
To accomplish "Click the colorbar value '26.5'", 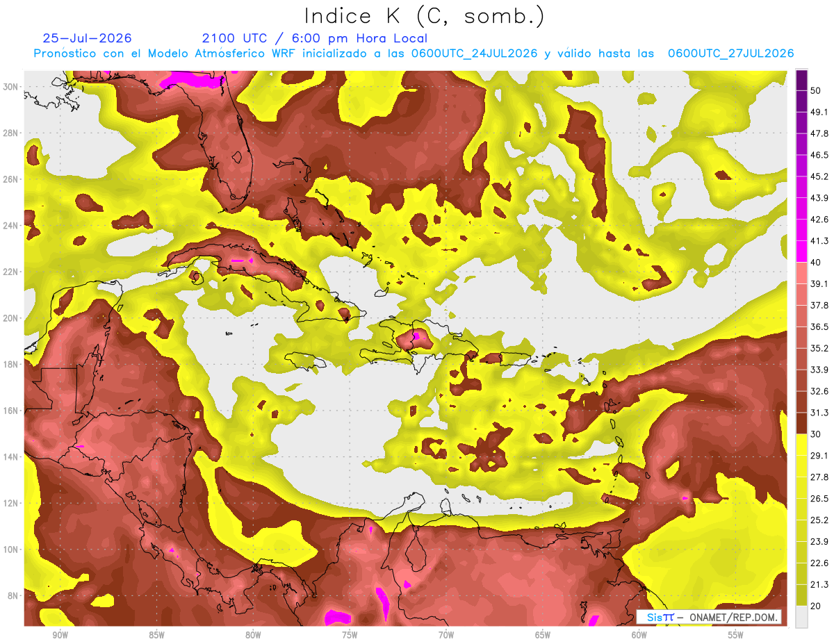I will point(819,499).
